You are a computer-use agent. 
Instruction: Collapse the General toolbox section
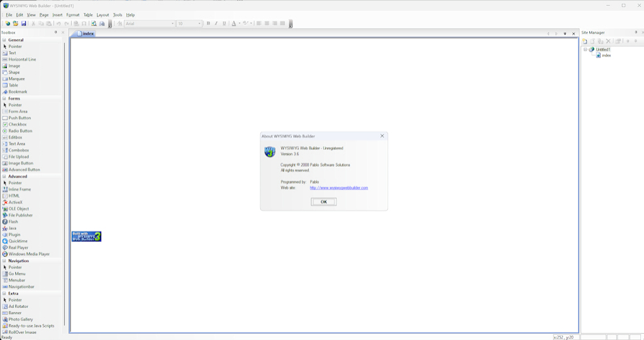click(x=4, y=40)
